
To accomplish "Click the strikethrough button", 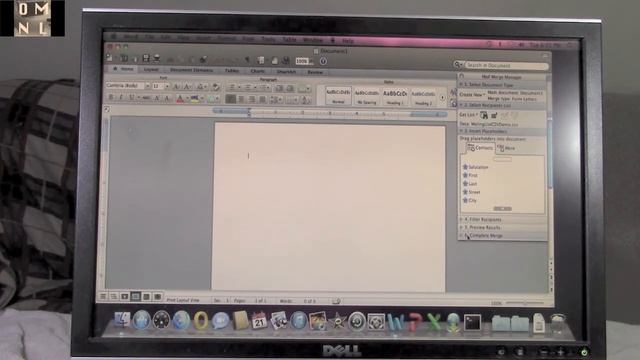I will 145,98.
